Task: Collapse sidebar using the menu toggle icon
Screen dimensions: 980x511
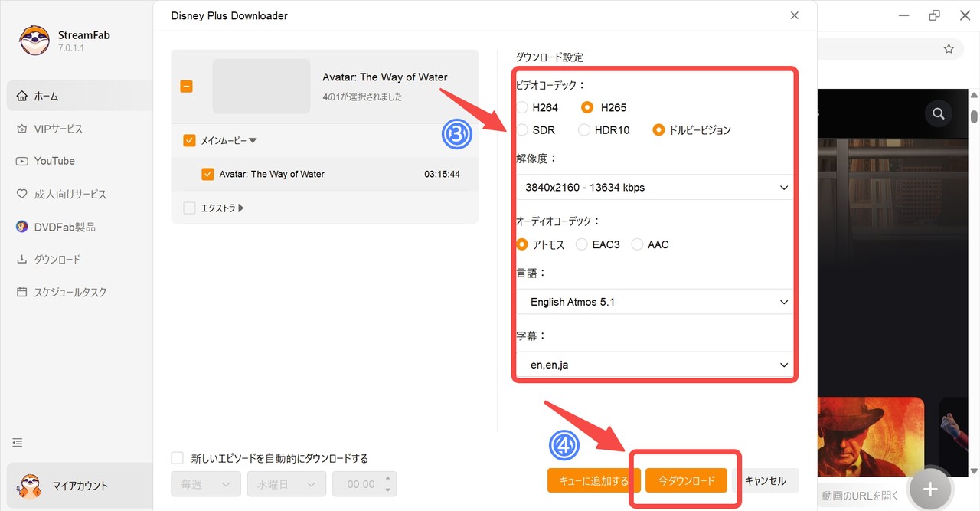Action: (18, 443)
